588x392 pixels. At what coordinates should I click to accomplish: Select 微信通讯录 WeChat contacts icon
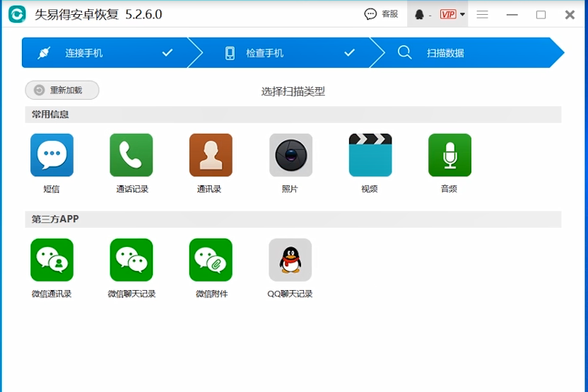click(x=52, y=260)
